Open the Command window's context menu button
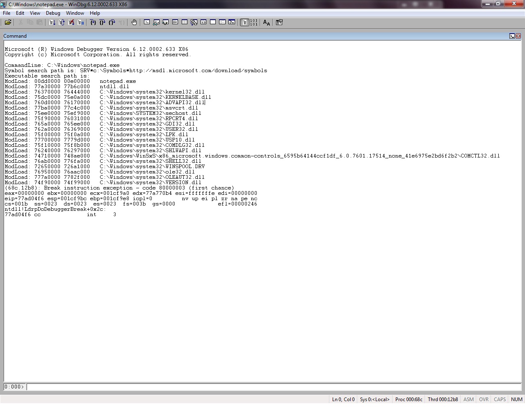Screen dimensions: 525x420 click(512, 36)
